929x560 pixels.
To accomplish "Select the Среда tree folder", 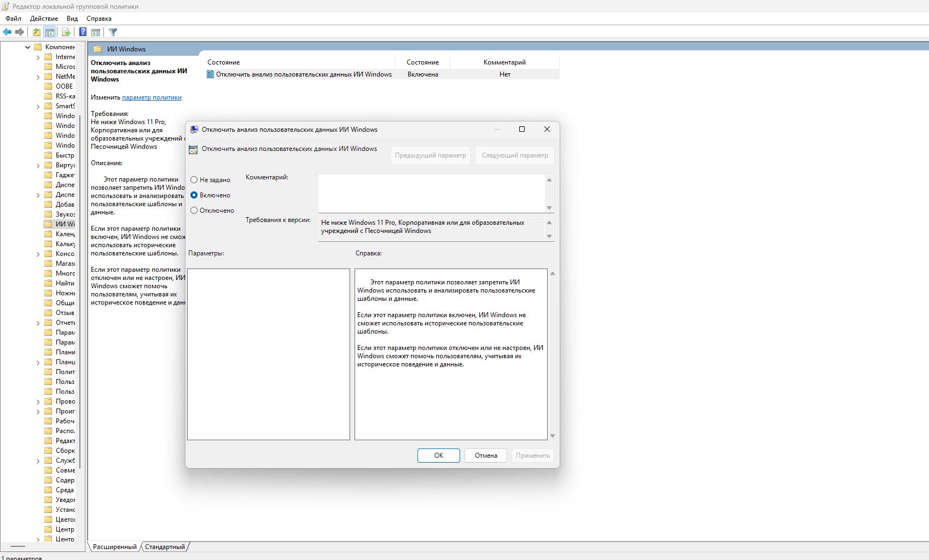I will point(59,490).
